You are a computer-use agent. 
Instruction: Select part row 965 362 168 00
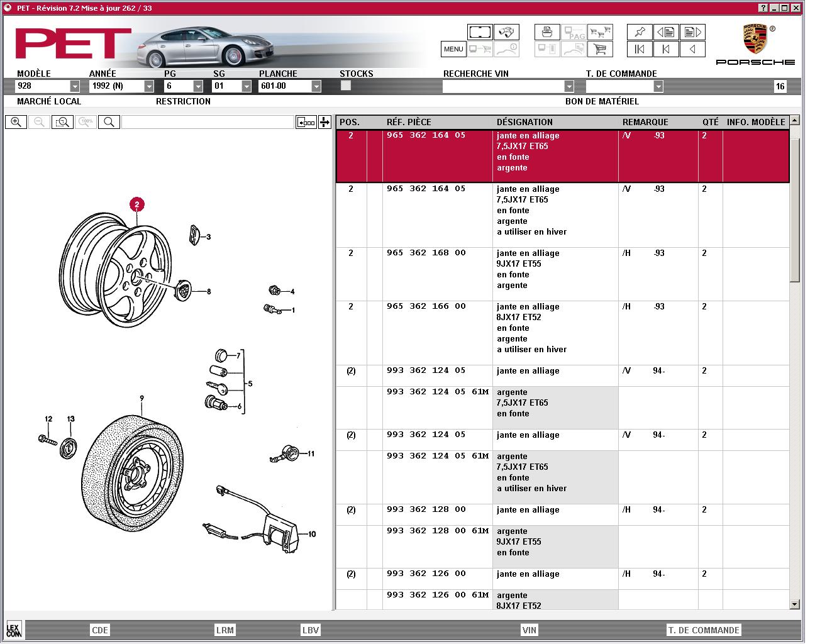[562, 274]
